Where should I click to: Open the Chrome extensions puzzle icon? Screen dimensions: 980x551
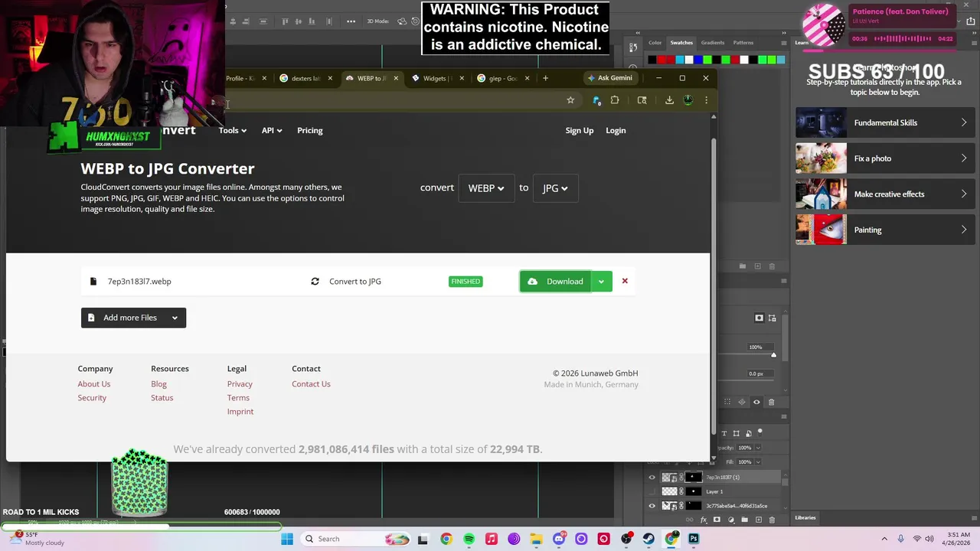click(x=615, y=100)
